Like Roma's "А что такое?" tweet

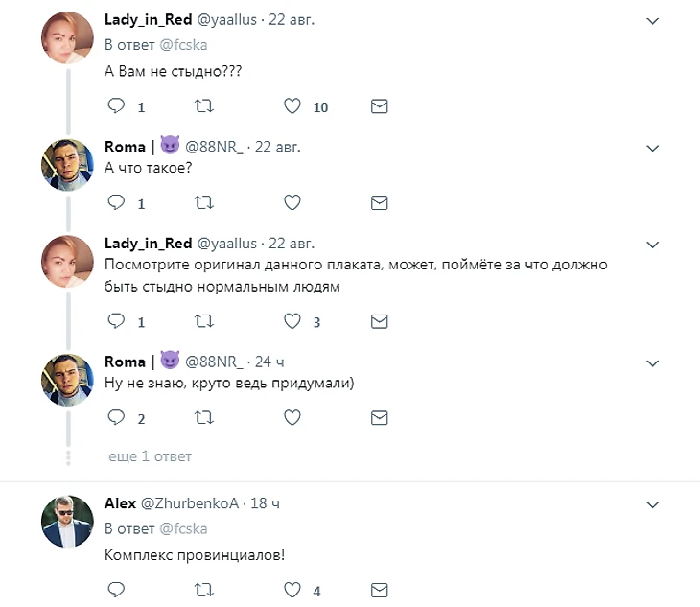(x=293, y=202)
